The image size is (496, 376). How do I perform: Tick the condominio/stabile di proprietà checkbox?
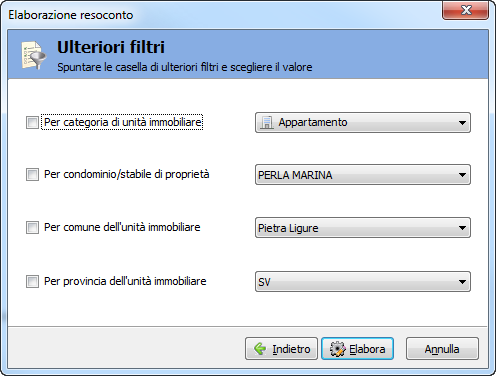click(x=32, y=174)
